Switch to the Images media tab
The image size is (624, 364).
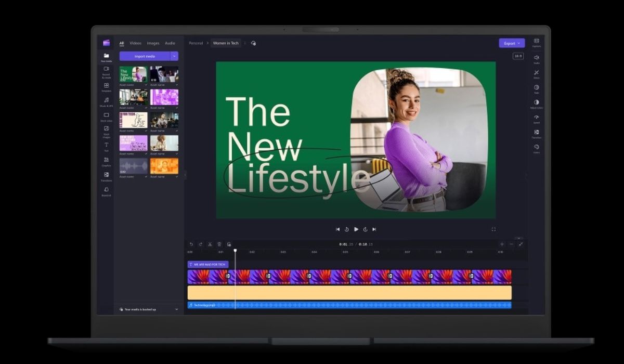coord(153,43)
